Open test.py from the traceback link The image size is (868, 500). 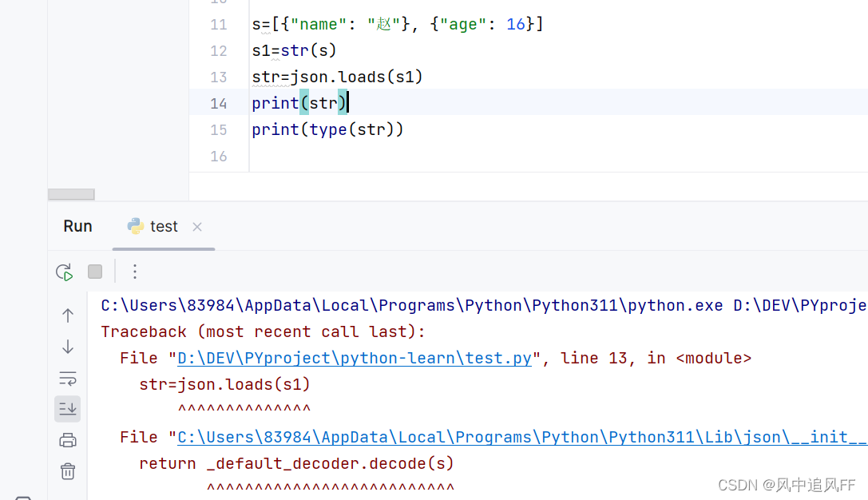click(x=354, y=358)
